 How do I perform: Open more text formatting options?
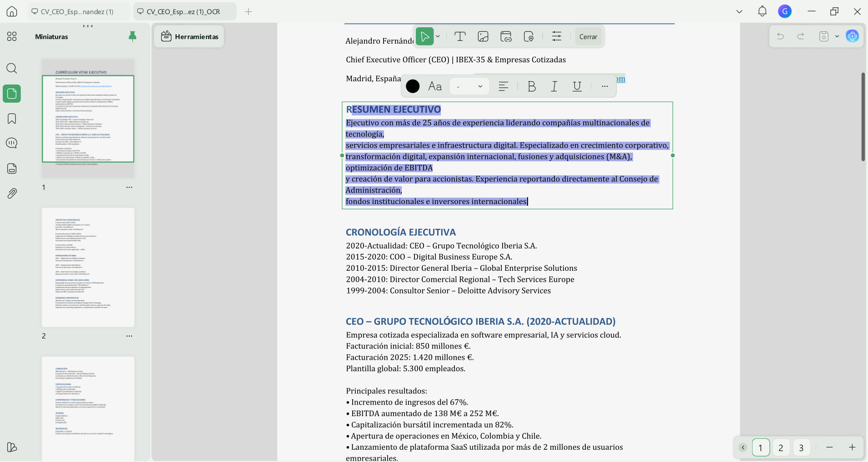coord(604,86)
